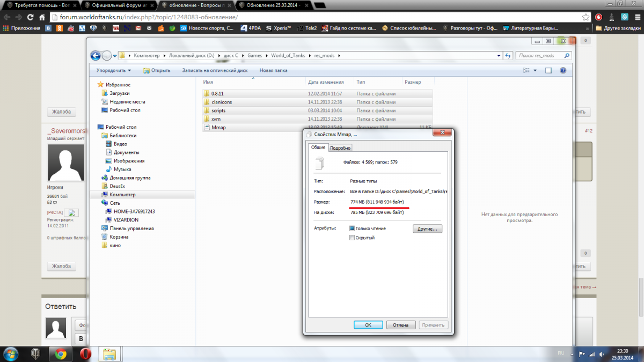The width and height of the screenshot is (644, 362).
Task: Click the Windows Start orb
Action: (11, 353)
